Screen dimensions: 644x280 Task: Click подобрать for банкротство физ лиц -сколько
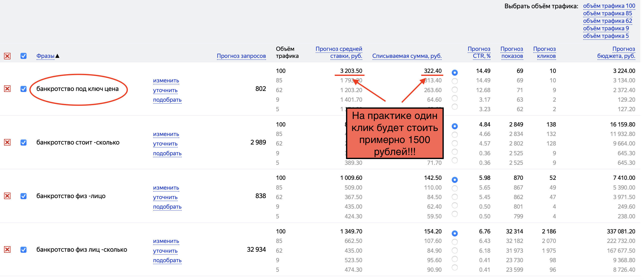coord(167,260)
